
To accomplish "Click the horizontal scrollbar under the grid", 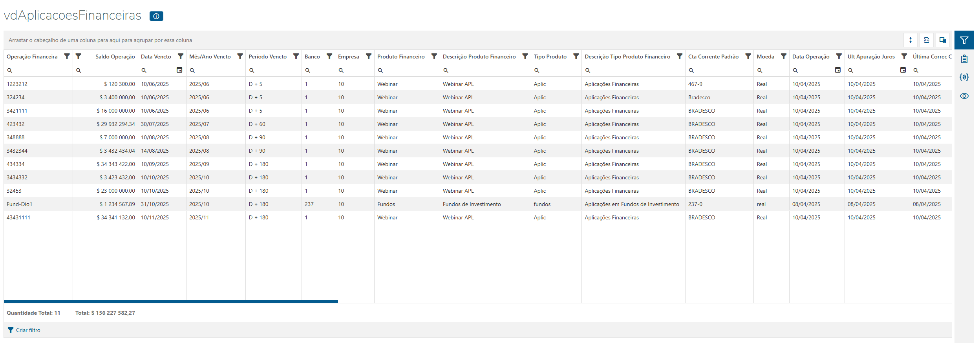I will 171,301.
